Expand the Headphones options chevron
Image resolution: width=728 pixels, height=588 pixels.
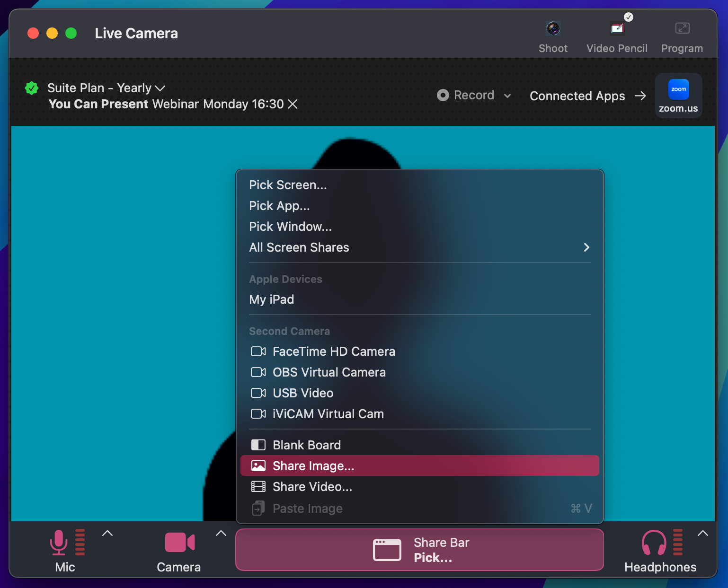click(703, 533)
